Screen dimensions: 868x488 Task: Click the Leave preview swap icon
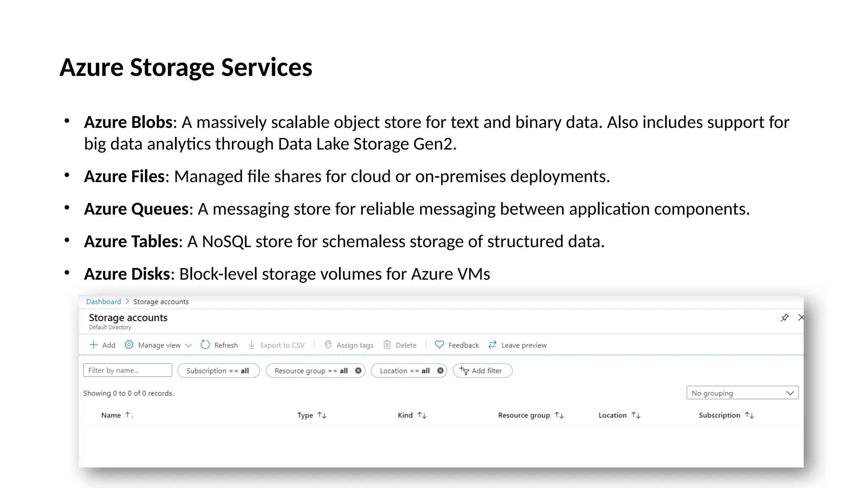click(492, 345)
